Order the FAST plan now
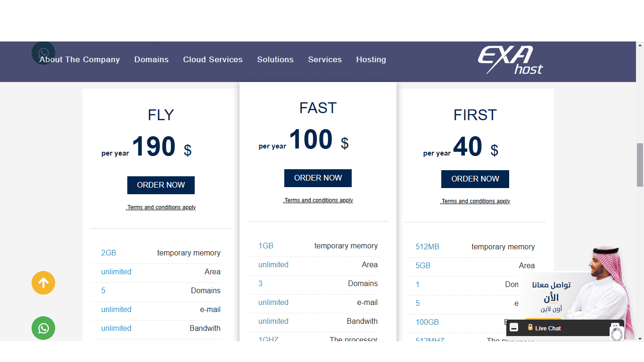Image resolution: width=644 pixels, height=362 pixels. tap(318, 178)
